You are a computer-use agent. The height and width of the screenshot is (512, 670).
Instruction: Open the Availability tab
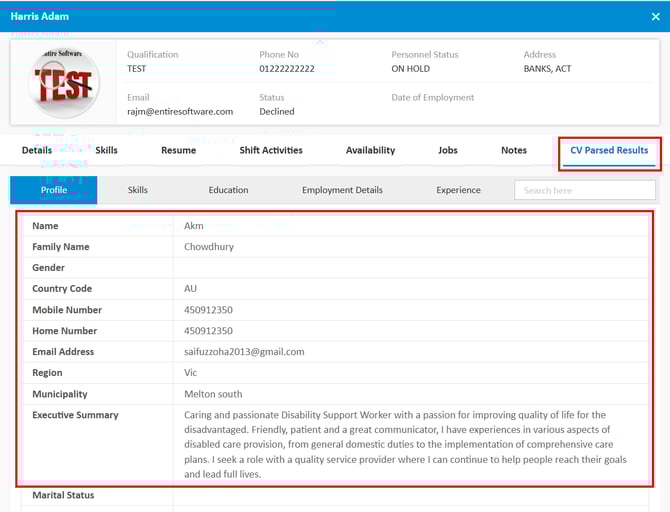point(370,150)
